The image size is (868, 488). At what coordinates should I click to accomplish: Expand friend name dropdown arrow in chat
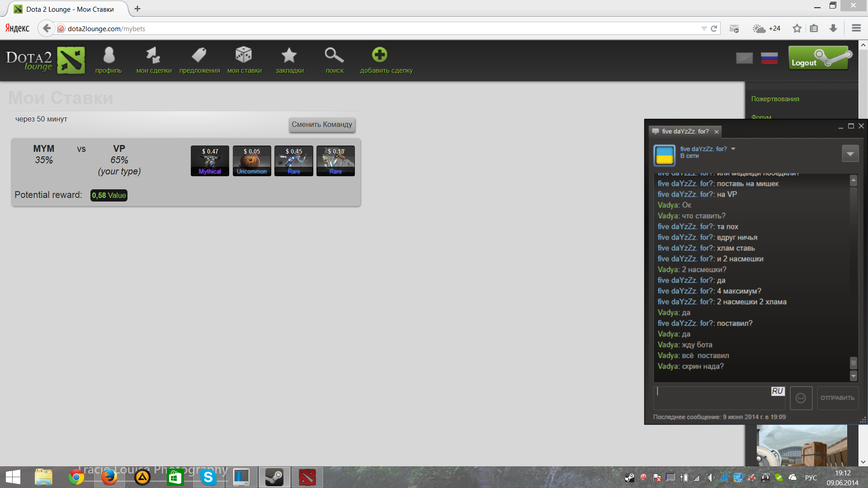(x=733, y=149)
